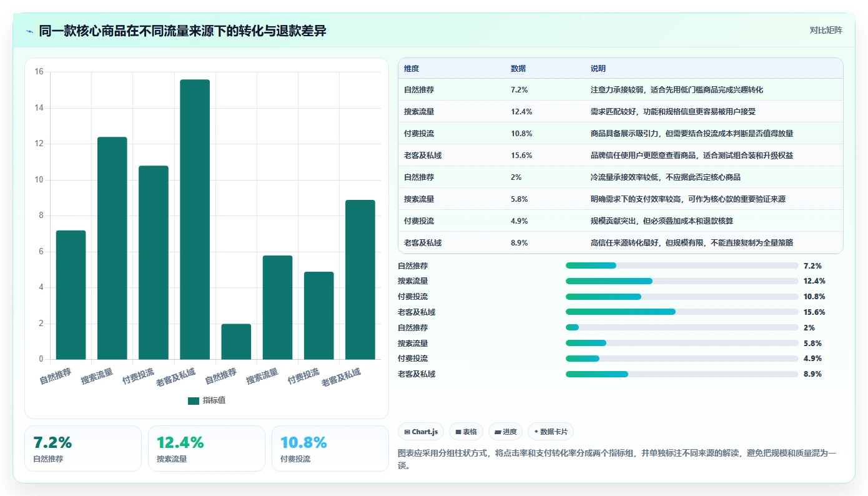Click the note starting 冷流量承接效率较低
The height and width of the screenshot is (496, 868).
(x=666, y=177)
